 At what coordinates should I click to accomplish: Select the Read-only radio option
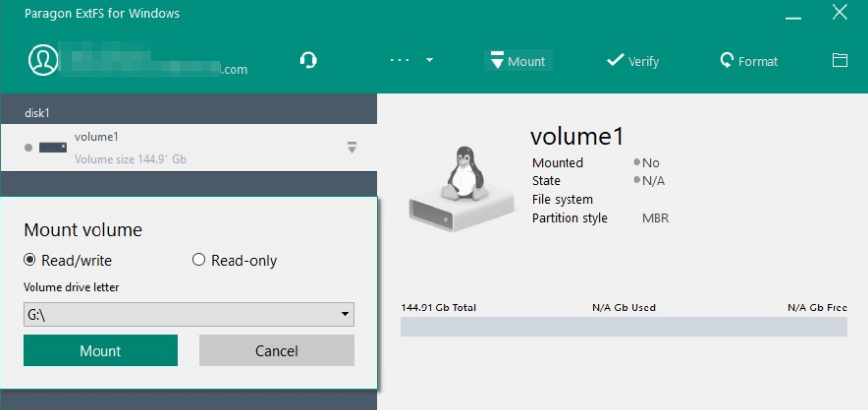(234, 260)
